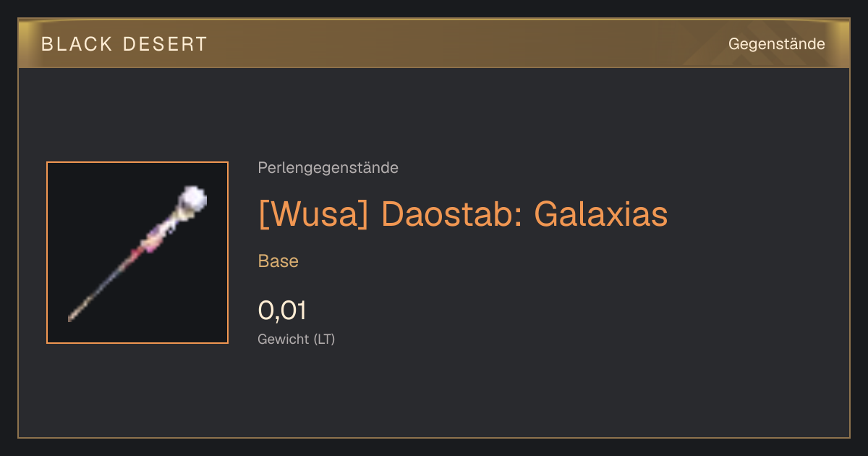Select the Perlengegenstände category label
Screen dimensions: 868x456
328,168
